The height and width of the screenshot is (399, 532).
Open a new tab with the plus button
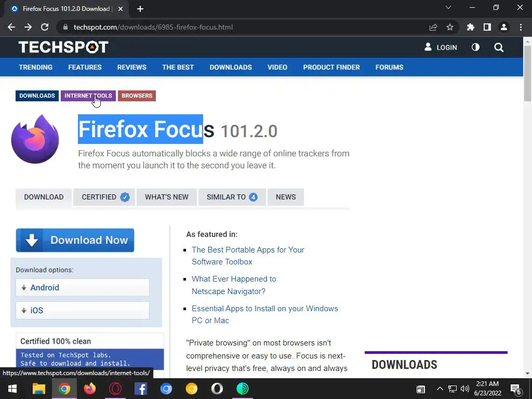pyautogui.click(x=140, y=9)
